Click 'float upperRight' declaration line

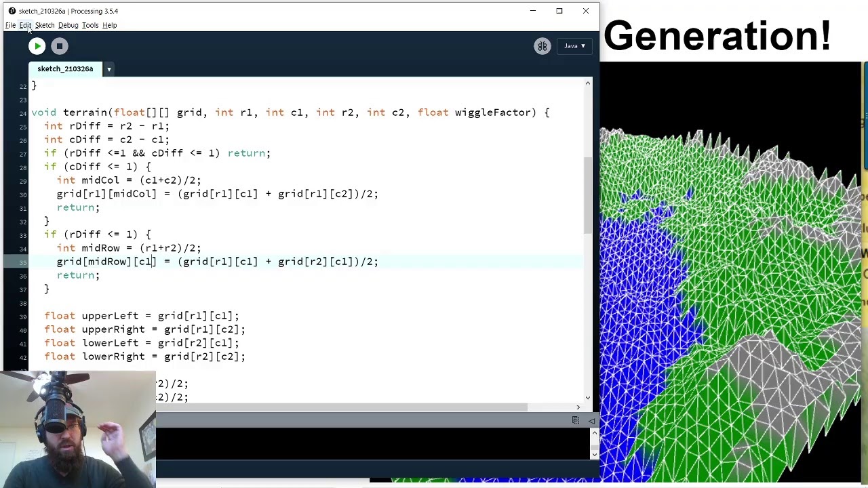point(144,329)
